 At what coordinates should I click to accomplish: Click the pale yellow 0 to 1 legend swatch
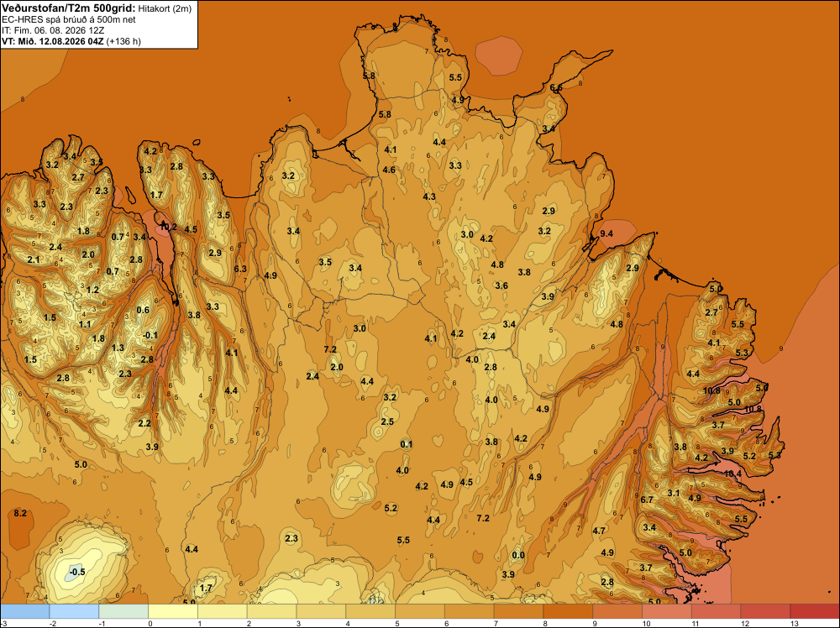[173, 611]
